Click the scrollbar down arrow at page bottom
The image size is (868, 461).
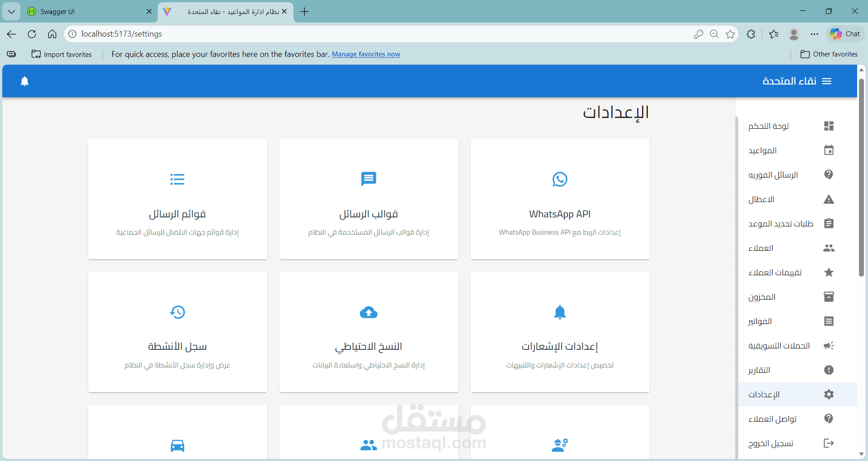(x=862, y=454)
